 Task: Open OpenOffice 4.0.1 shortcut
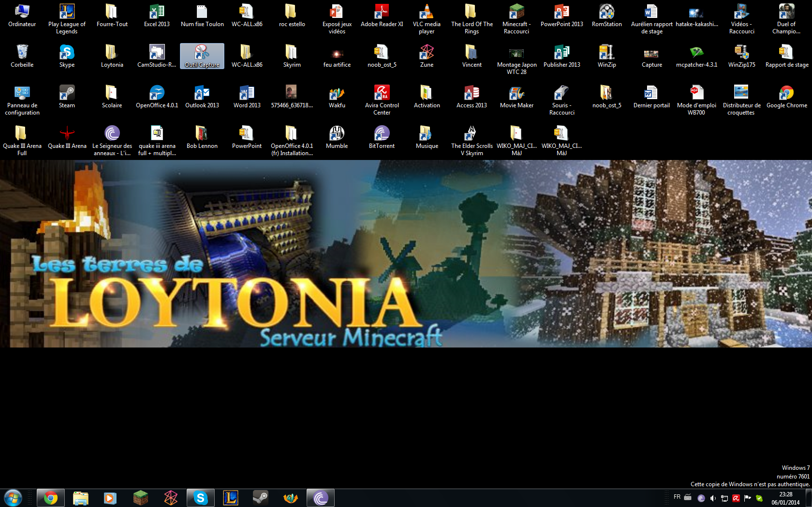coord(157,97)
